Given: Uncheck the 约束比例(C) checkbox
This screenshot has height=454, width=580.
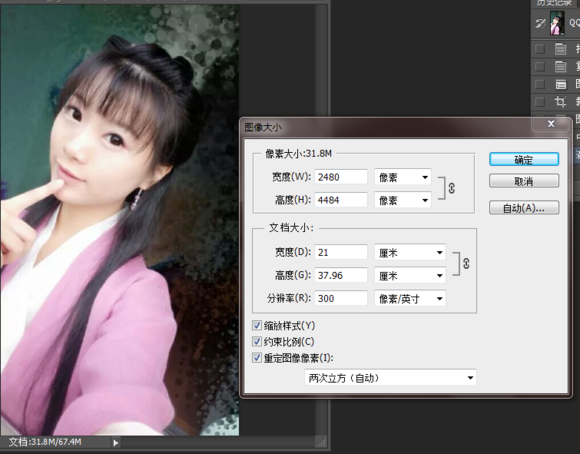Looking at the screenshot, I should (x=257, y=341).
